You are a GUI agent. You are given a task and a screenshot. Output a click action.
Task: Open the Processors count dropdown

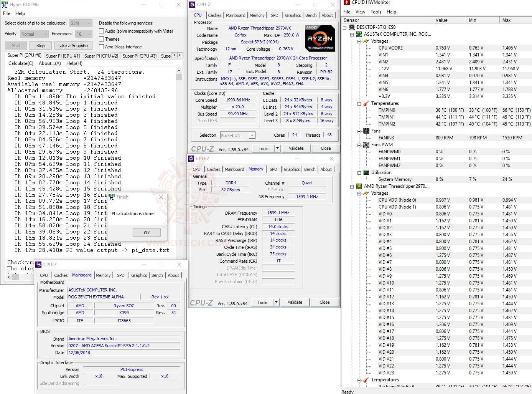point(84,34)
